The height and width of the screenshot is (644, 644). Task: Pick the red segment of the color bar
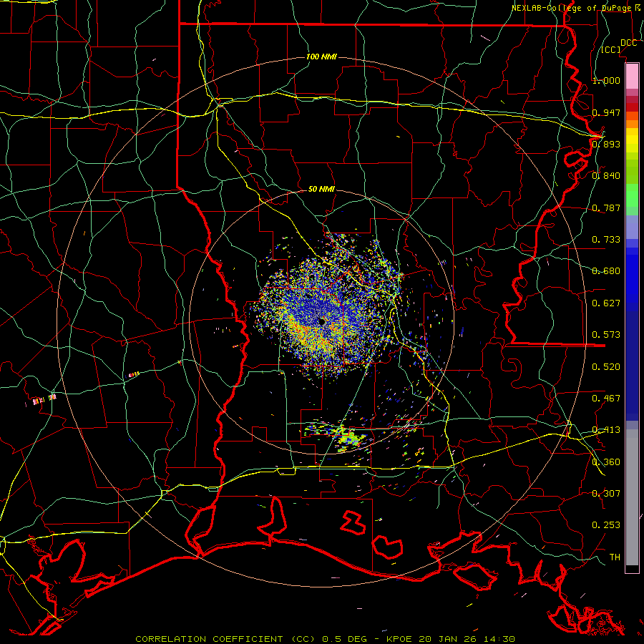point(632,107)
